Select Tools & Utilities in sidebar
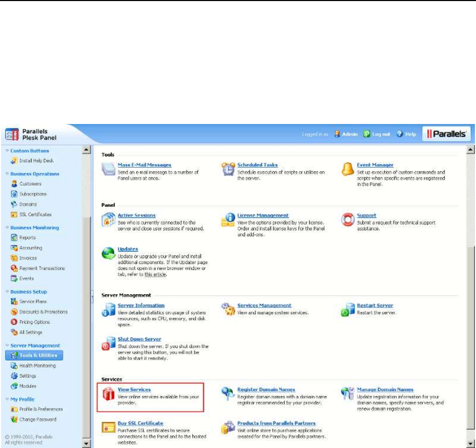 tap(34, 355)
